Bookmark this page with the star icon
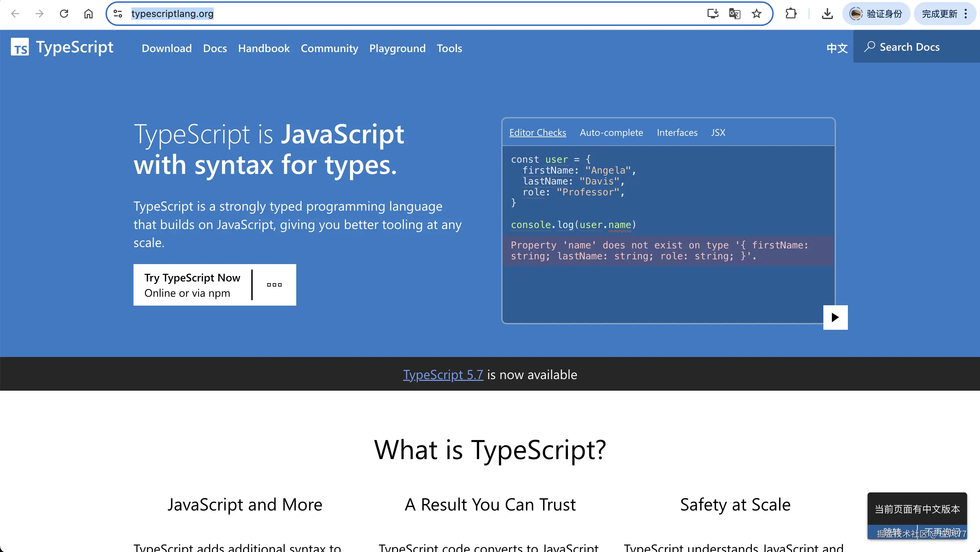Viewport: 980px width, 552px height. pyautogui.click(x=756, y=14)
